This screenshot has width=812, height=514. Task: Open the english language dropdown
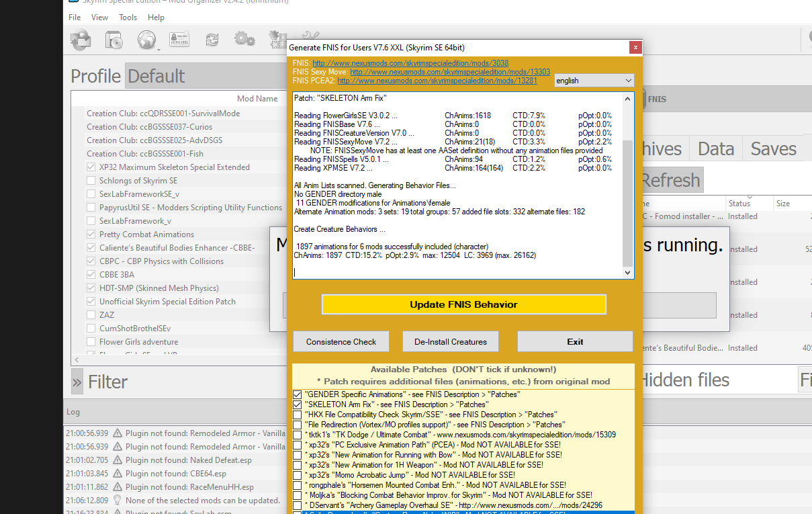(594, 81)
